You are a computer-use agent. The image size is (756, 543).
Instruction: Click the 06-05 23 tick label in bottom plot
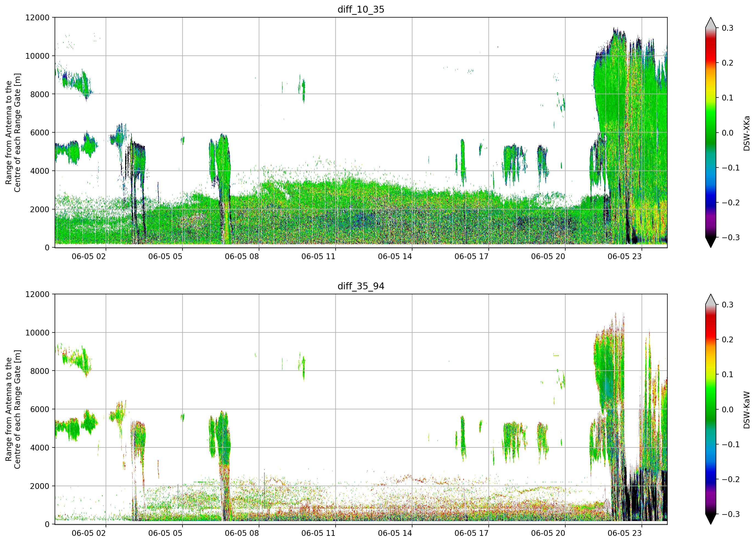pos(624,533)
